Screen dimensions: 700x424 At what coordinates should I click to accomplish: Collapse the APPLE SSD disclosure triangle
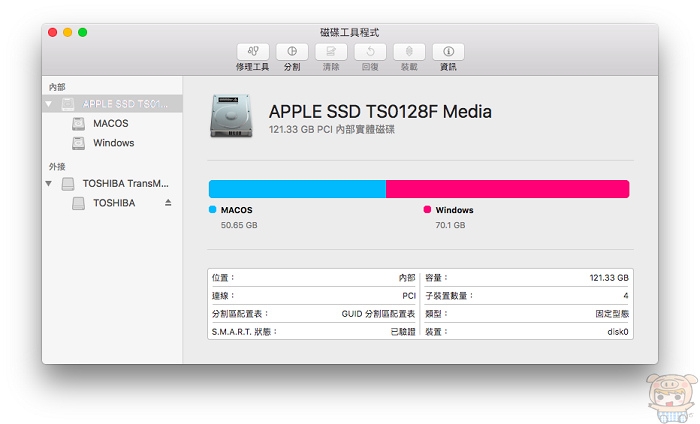tap(49, 104)
